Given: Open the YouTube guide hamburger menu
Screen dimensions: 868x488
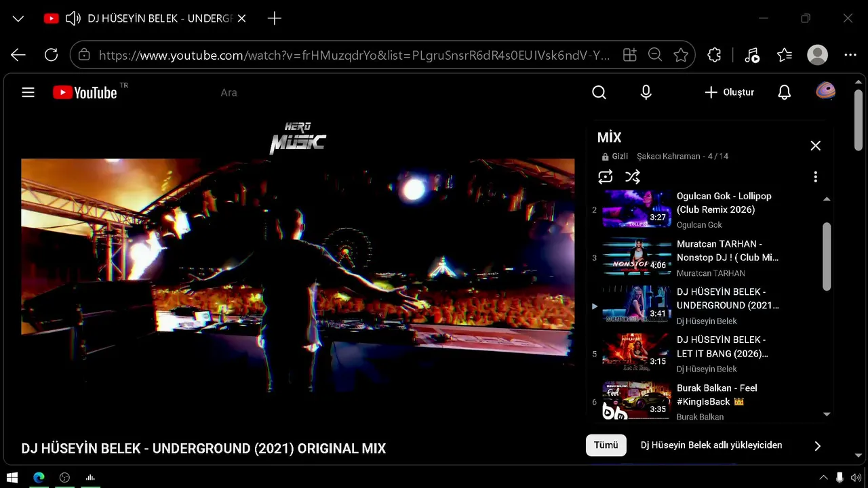Looking at the screenshot, I should coord(28,92).
